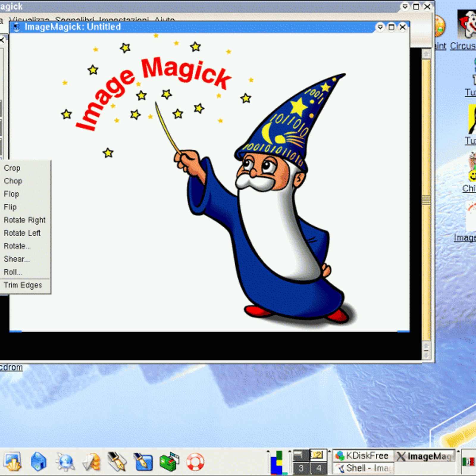This screenshot has width=476, height=476.
Task: Launch the fountain pen word processor icon
Action: (117, 462)
